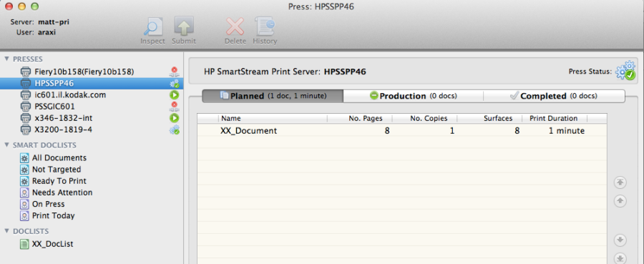Screen dimensions: 644x264
Task: Select the XX_Document row
Action: pyautogui.click(x=401, y=130)
